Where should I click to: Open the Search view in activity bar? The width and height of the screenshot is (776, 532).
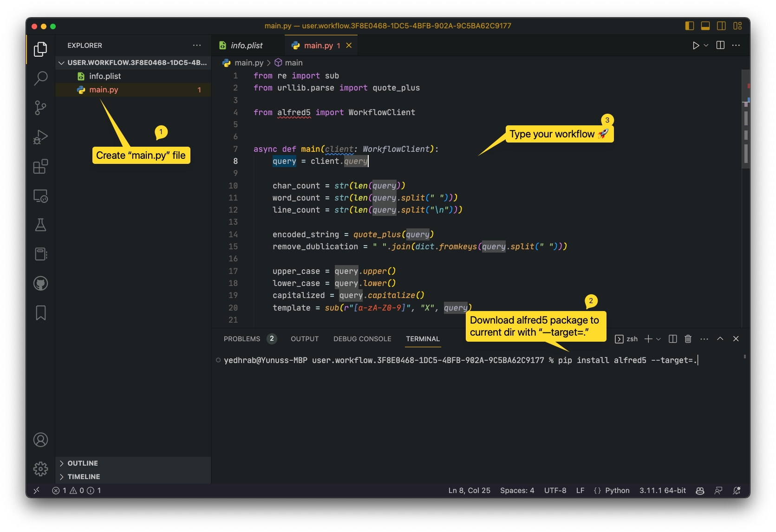pos(41,78)
